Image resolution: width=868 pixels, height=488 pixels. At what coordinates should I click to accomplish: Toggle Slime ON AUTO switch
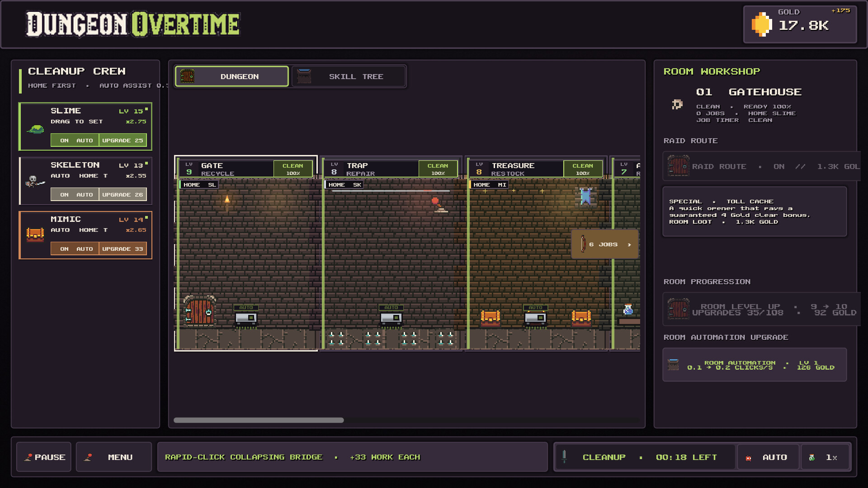click(x=75, y=141)
